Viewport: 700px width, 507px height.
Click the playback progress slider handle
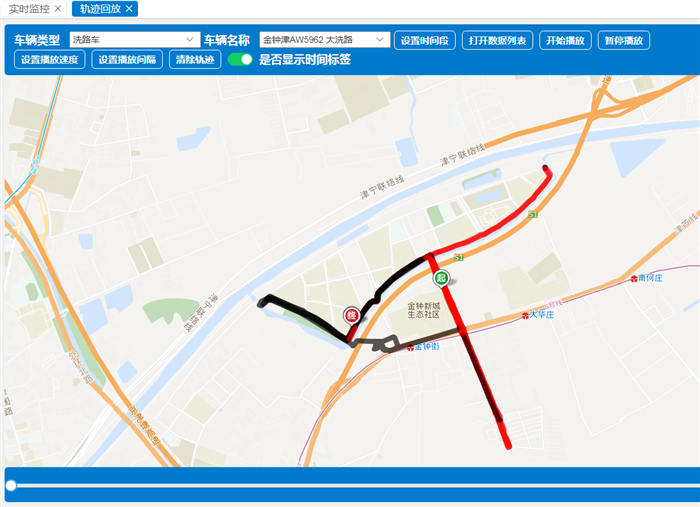[x=11, y=485]
